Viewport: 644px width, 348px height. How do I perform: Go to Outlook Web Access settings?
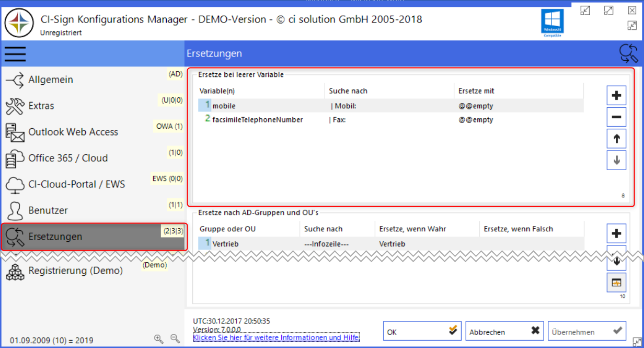point(73,132)
